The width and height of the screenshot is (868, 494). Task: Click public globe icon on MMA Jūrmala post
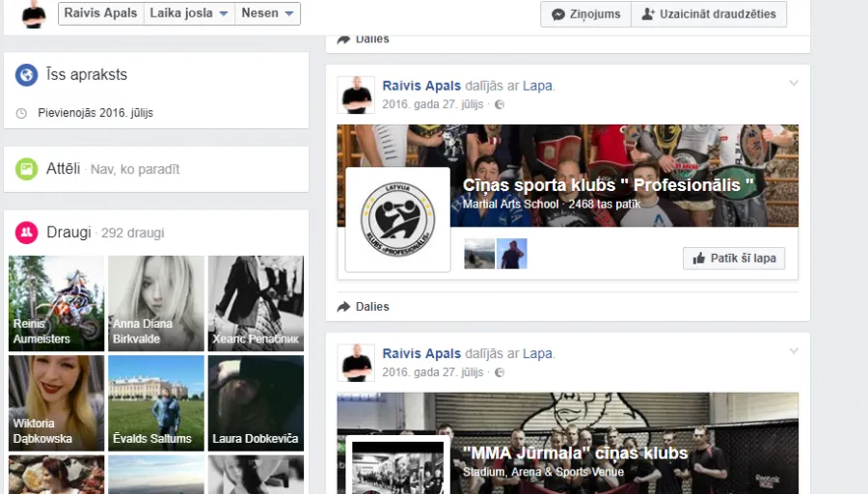pos(500,372)
